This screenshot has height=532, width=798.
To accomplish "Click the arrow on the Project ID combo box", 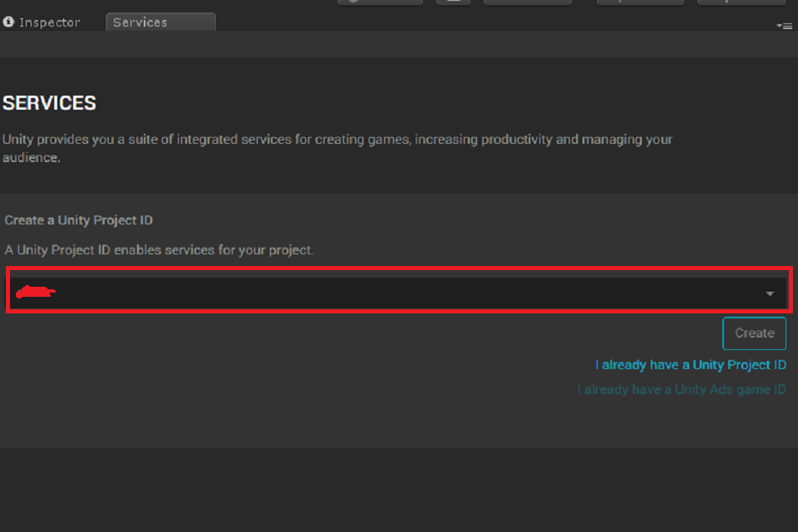I will pyautogui.click(x=768, y=292).
